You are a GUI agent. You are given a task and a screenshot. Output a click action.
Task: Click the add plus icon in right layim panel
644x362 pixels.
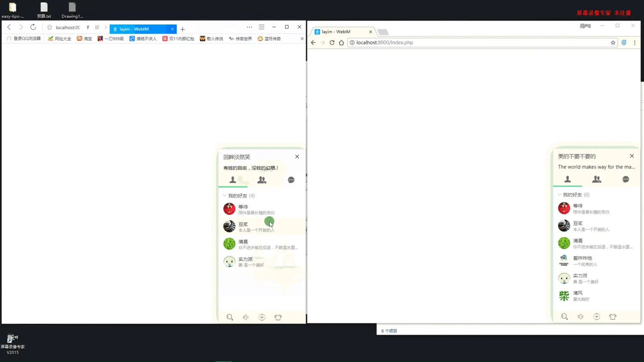(x=597, y=317)
